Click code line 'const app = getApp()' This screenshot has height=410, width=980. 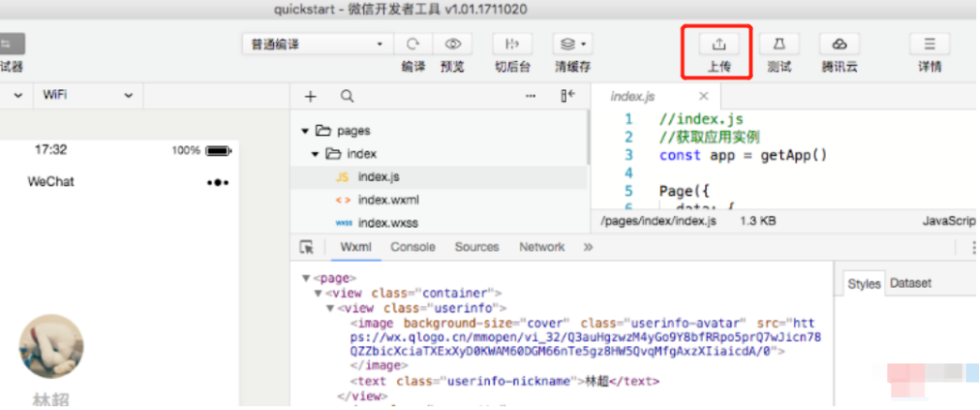point(743,155)
